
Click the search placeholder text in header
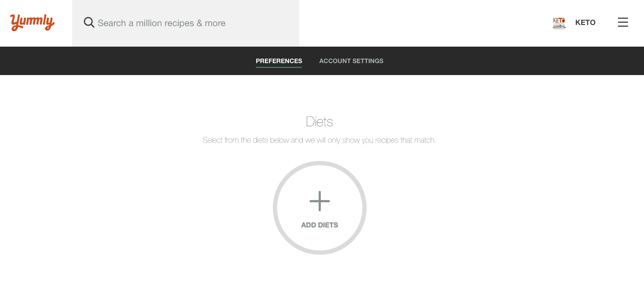pyautogui.click(x=162, y=23)
